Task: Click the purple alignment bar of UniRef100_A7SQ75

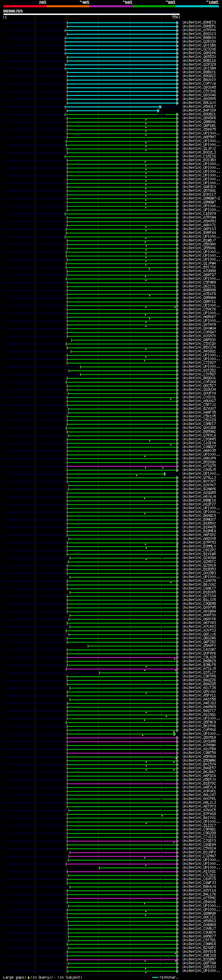Action: (122, 466)
